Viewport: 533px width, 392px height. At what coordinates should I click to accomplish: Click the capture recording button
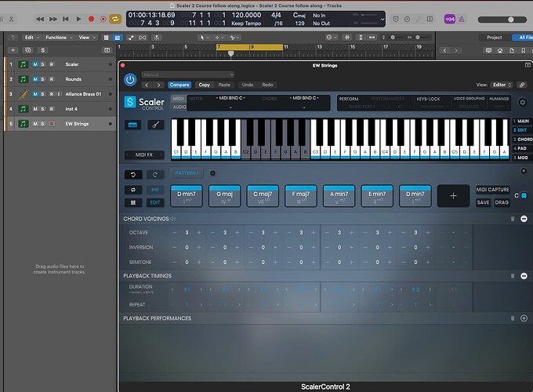[103, 19]
